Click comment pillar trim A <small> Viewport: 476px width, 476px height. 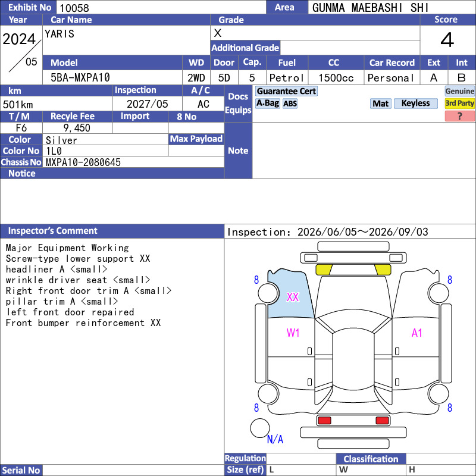(x=62, y=302)
